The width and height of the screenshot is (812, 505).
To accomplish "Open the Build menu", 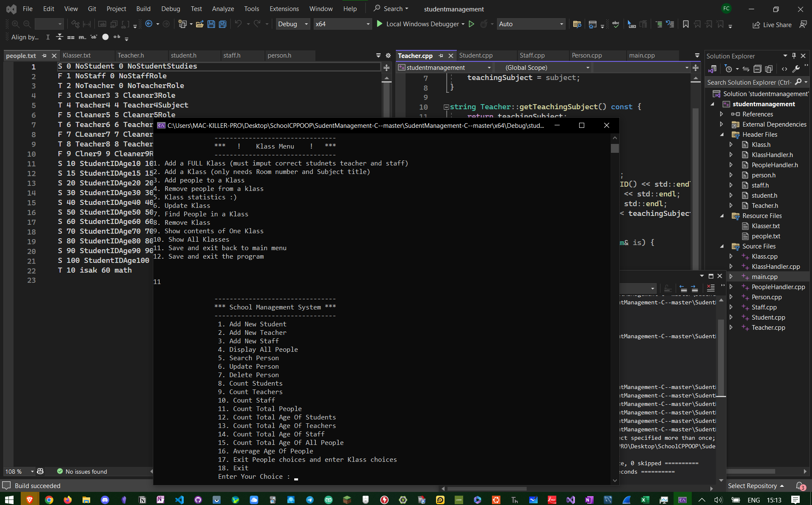I will click(143, 8).
